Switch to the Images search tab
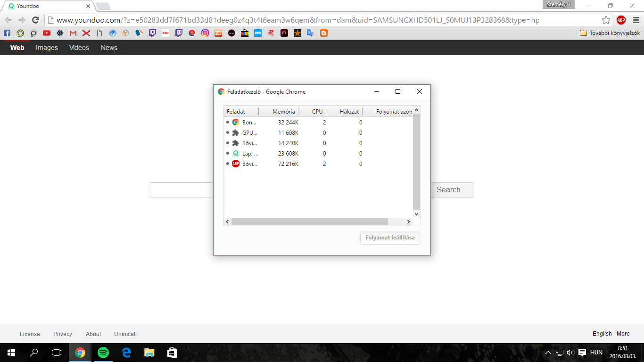644x362 pixels. pos(47,48)
